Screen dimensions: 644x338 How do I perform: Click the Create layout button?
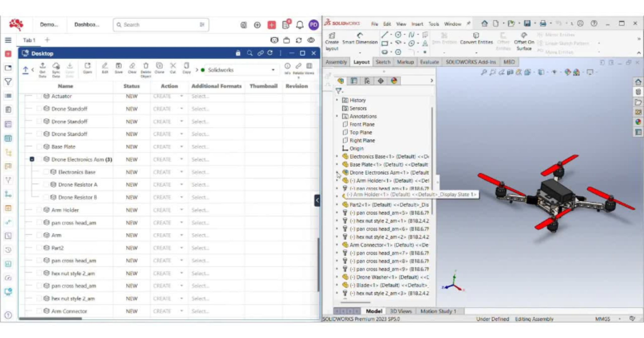pyautogui.click(x=332, y=41)
